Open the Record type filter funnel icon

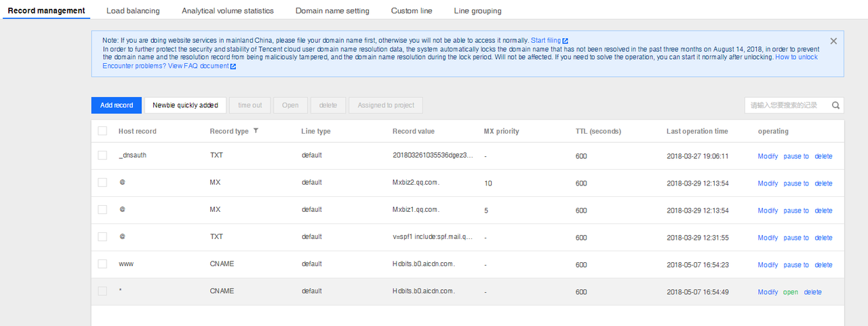pos(256,131)
